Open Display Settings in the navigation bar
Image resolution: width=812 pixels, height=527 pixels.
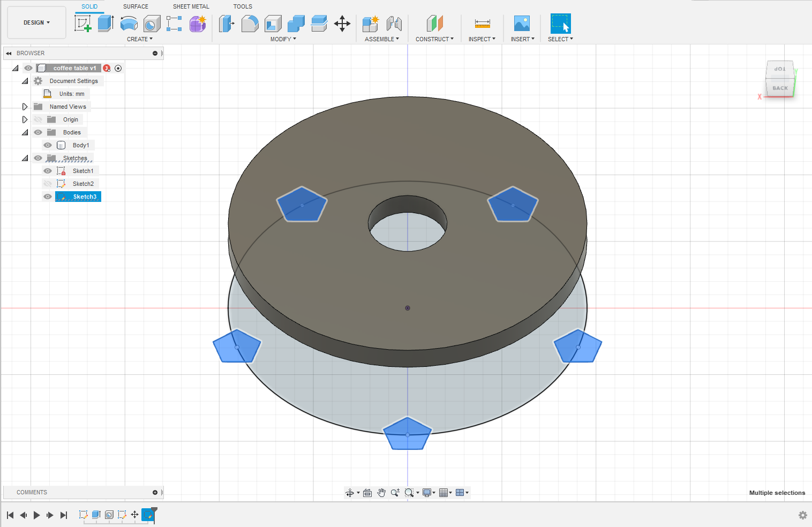[x=429, y=493]
